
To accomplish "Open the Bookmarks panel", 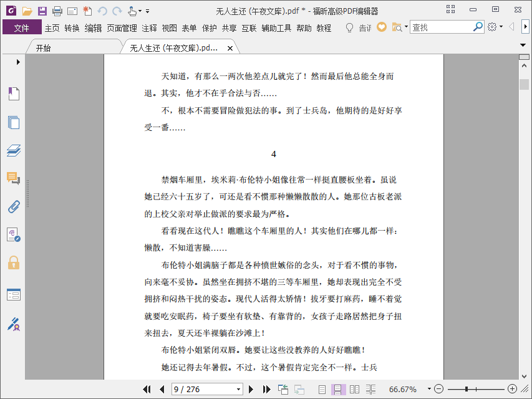I will pos(14,94).
